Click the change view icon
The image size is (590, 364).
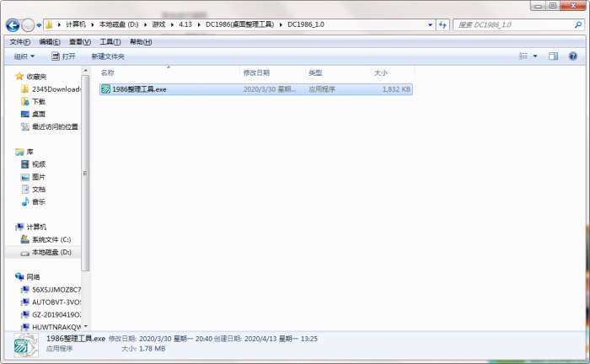[523, 56]
